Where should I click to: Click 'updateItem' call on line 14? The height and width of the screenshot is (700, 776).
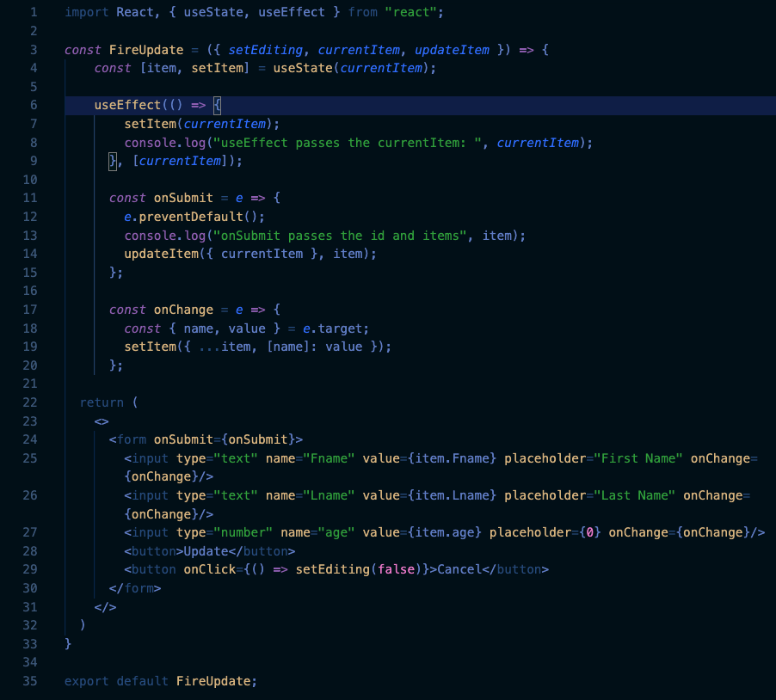(x=162, y=254)
